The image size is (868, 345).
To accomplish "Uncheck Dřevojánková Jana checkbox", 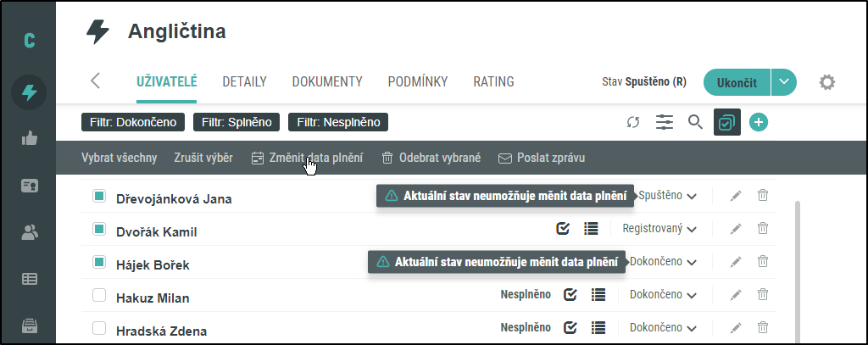I will [x=99, y=197].
